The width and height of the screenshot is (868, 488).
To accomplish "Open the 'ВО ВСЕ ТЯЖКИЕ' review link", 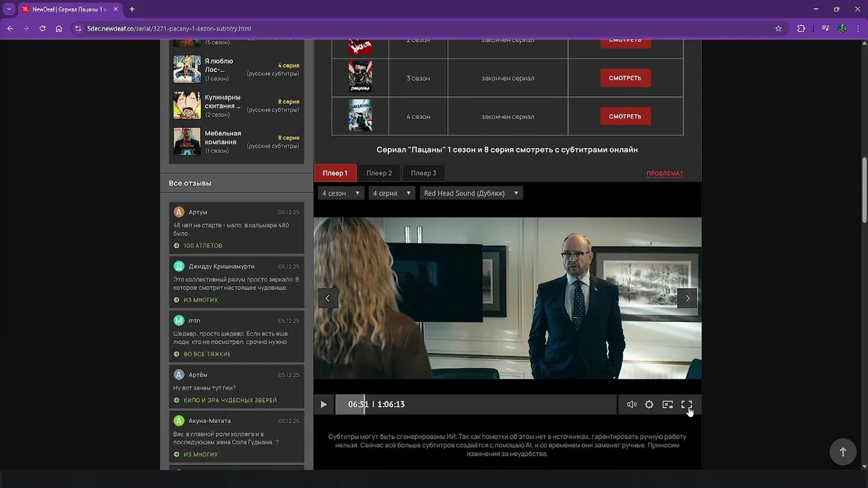I will 207,354.
